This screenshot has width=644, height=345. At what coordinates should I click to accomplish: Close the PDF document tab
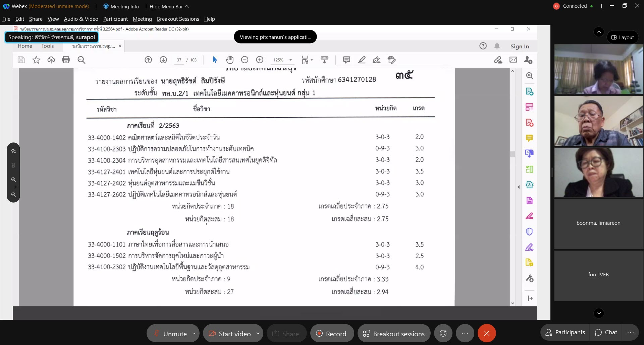point(120,46)
